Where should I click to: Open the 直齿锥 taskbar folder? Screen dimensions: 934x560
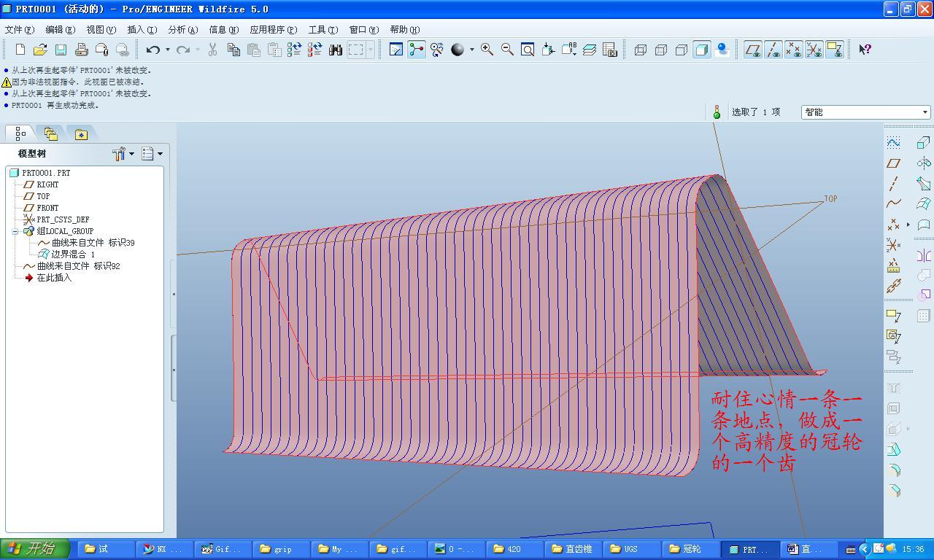(574, 549)
